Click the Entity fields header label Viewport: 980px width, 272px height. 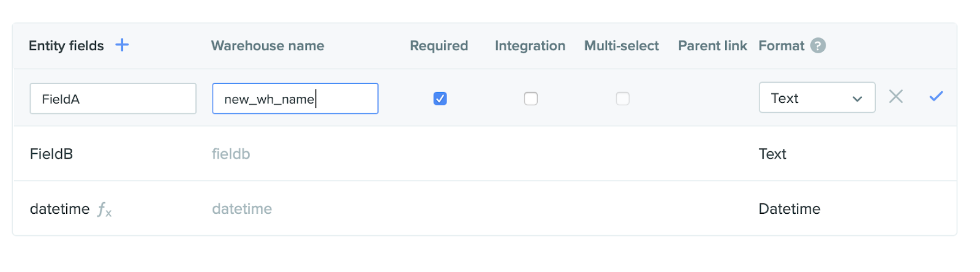[66, 46]
